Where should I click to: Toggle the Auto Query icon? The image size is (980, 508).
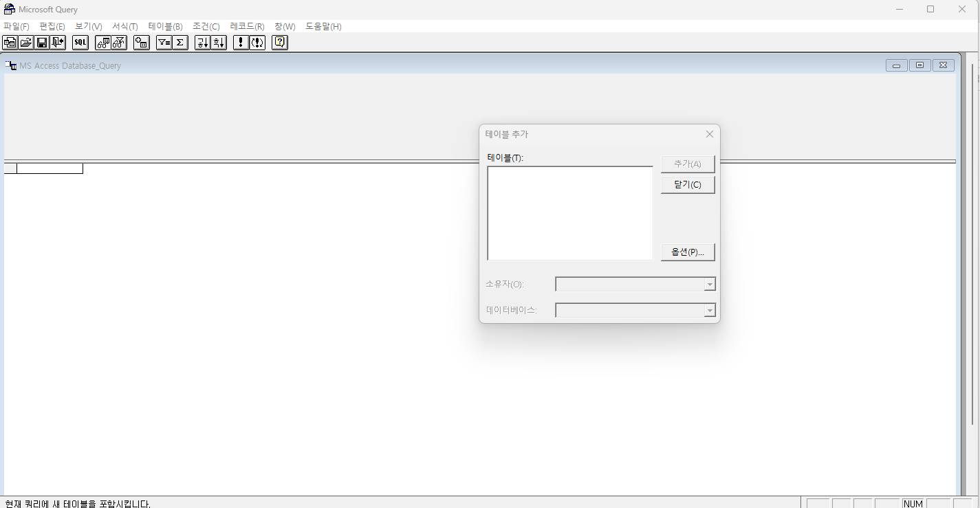point(257,43)
